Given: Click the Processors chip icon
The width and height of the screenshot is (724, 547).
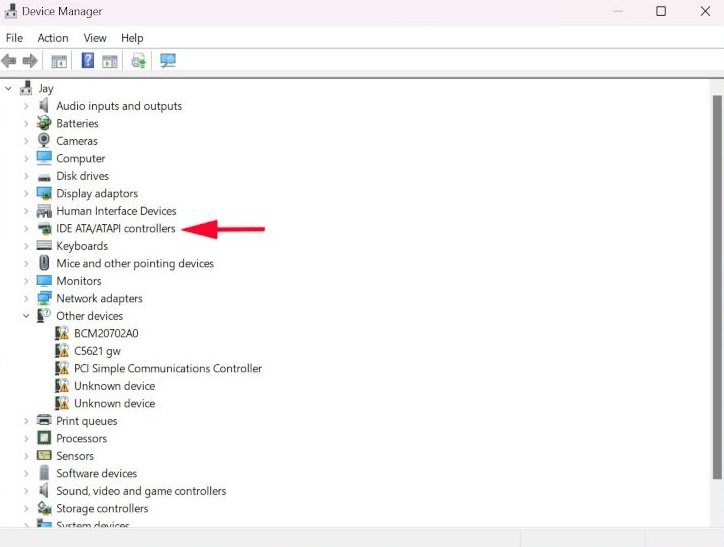Looking at the screenshot, I should [44, 438].
